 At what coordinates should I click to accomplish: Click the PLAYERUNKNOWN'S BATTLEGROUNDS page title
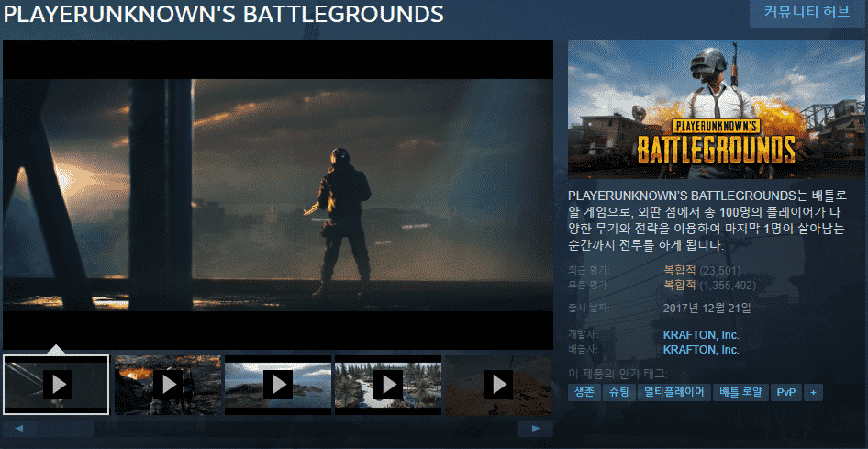[x=224, y=15]
